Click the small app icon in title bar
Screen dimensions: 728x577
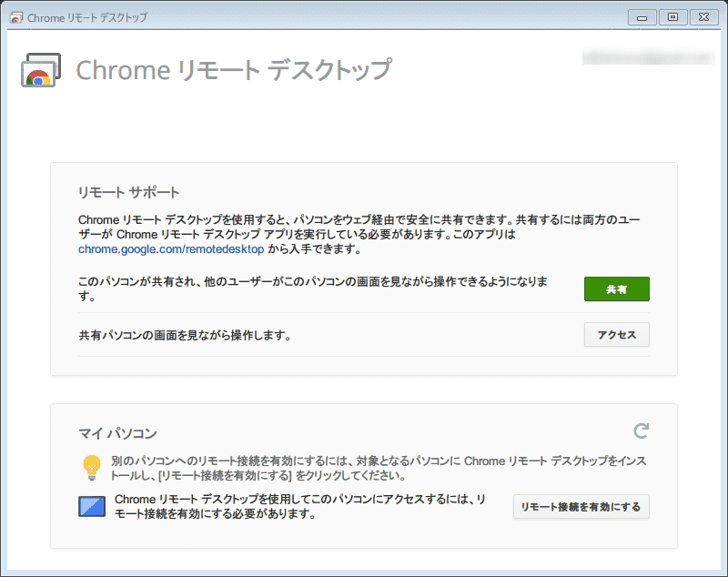[x=15, y=17]
